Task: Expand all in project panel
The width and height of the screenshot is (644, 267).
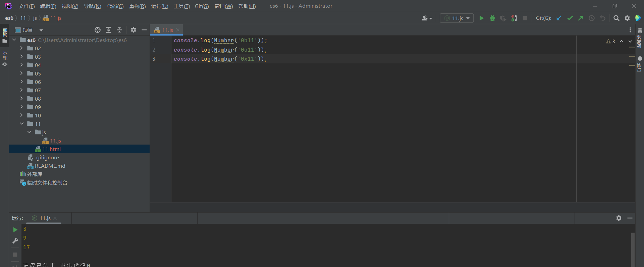Action: click(x=109, y=30)
